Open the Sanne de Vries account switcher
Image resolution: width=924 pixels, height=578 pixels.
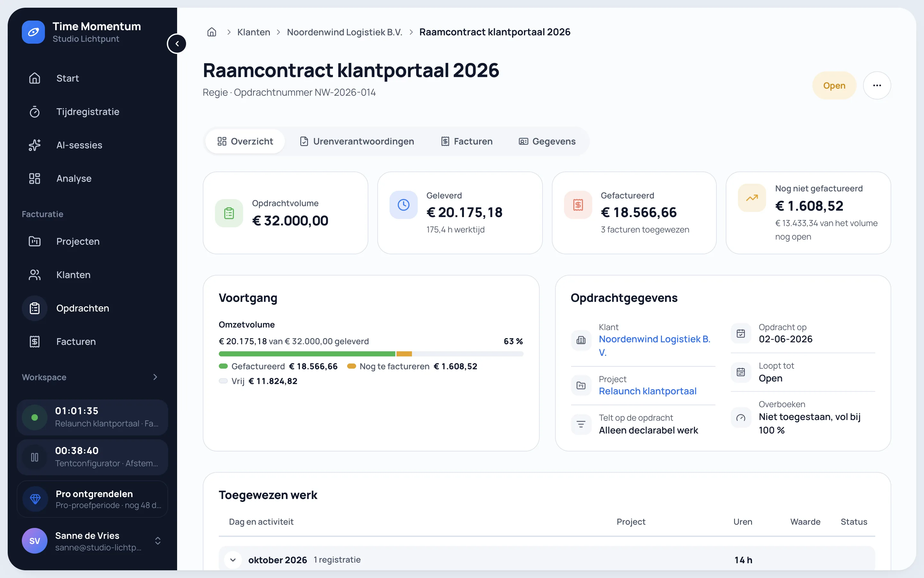[92, 540]
